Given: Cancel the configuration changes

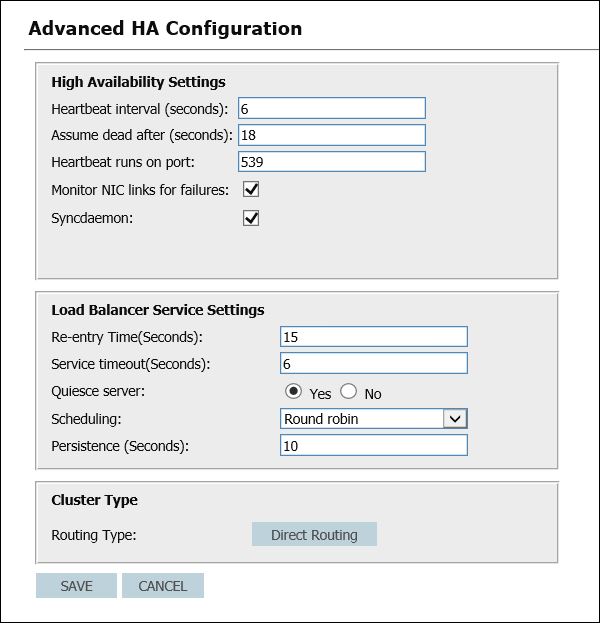Looking at the screenshot, I should [163, 586].
